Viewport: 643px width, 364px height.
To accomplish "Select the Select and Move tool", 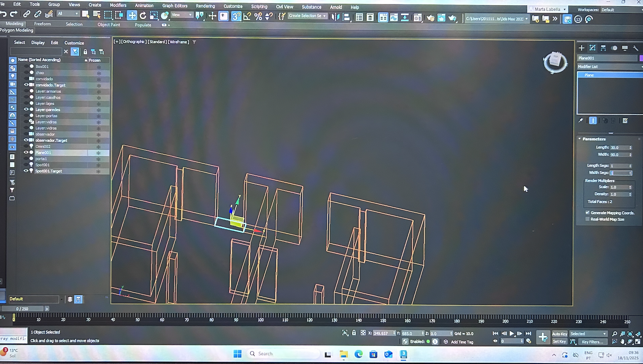I will tap(132, 15).
